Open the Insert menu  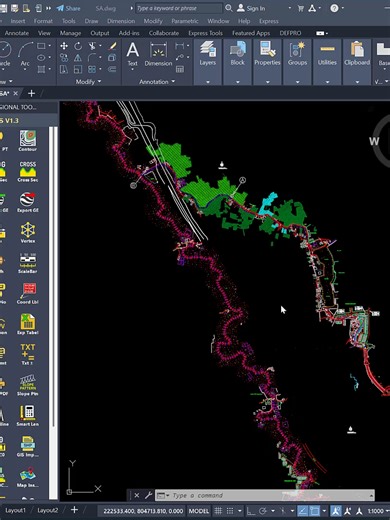pos(18,21)
